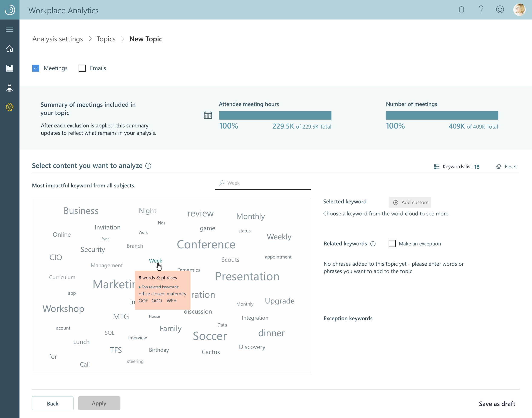The image size is (532, 418).
Task: Check the Emails checkbox
Action: [82, 68]
